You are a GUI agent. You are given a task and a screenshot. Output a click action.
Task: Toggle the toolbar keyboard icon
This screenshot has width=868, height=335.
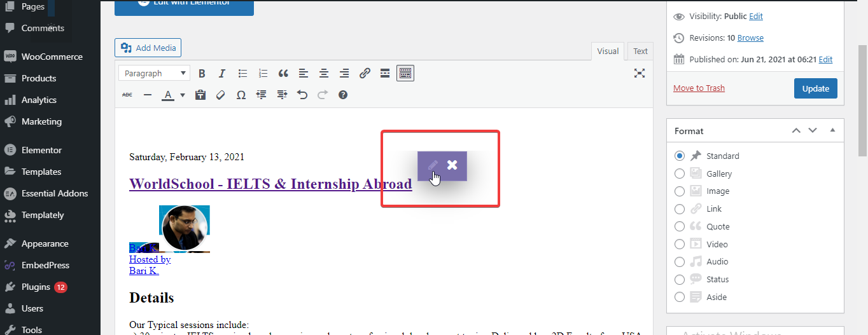(405, 73)
